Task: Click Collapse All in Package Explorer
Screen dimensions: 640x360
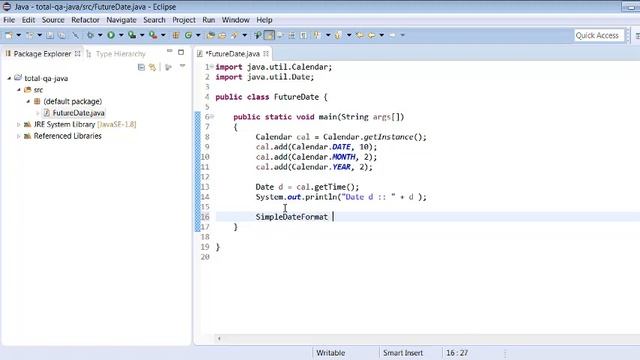Action: pyautogui.click(x=141, y=67)
